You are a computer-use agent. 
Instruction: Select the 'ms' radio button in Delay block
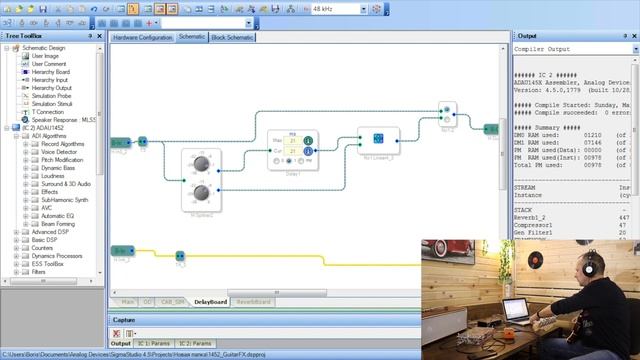pyautogui.click(x=301, y=161)
